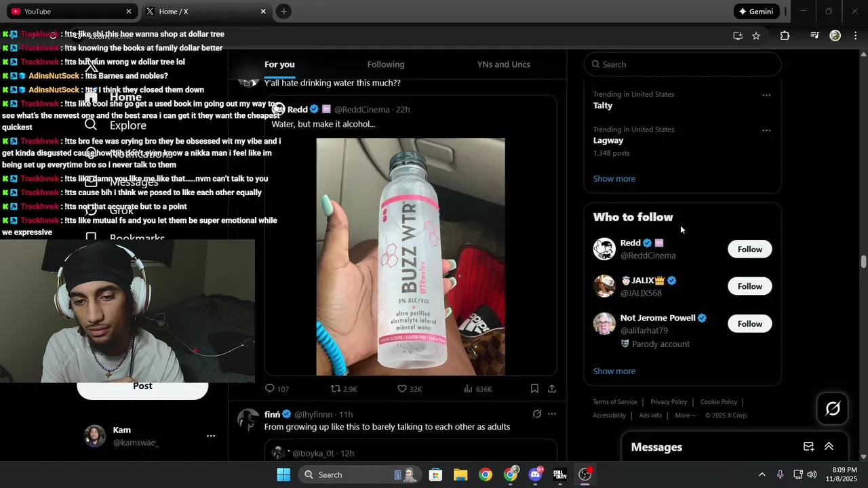Open Kam account switcher
Screen dimensions: 868x488
point(149,436)
